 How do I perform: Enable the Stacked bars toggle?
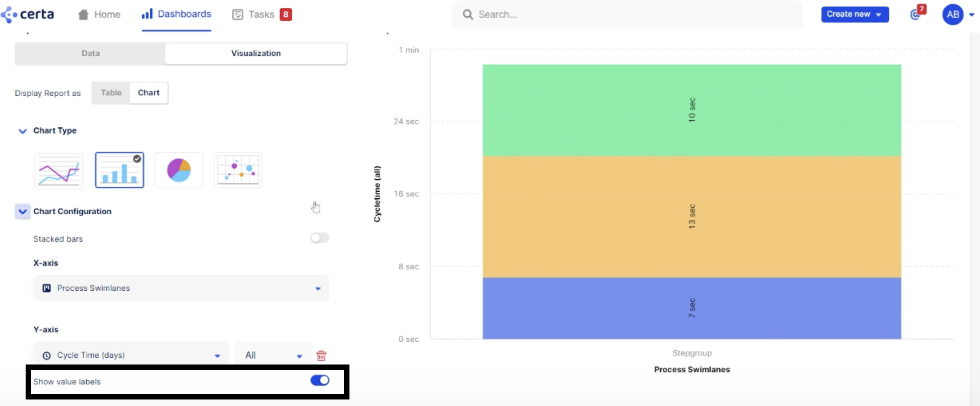tap(319, 238)
